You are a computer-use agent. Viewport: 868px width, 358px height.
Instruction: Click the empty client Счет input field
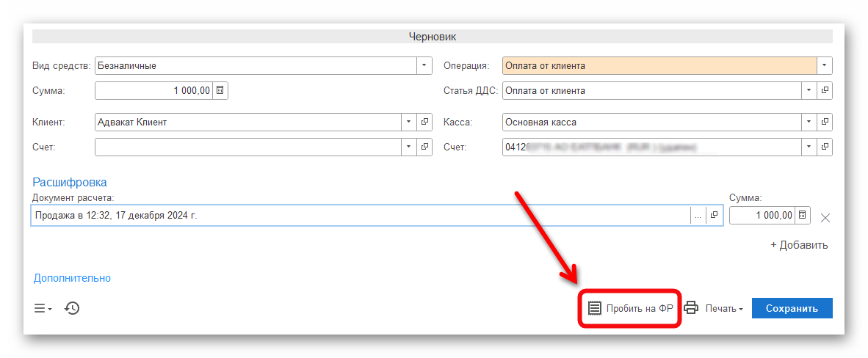click(x=247, y=147)
